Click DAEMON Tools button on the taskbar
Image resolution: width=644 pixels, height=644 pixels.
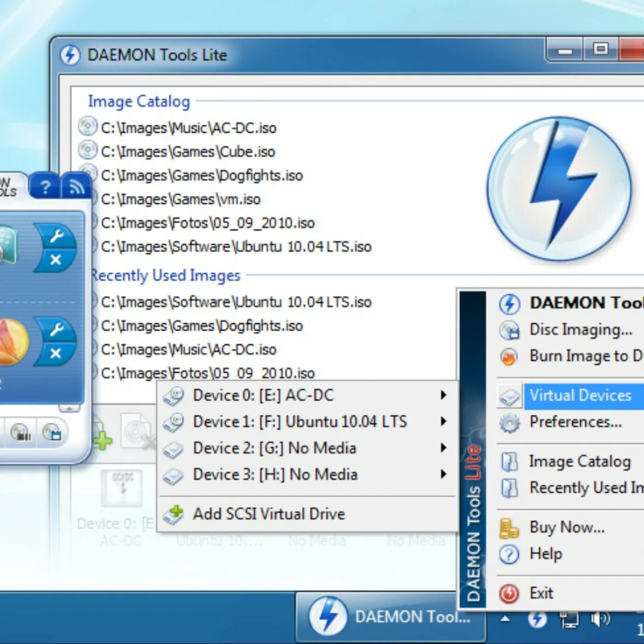(x=390, y=617)
